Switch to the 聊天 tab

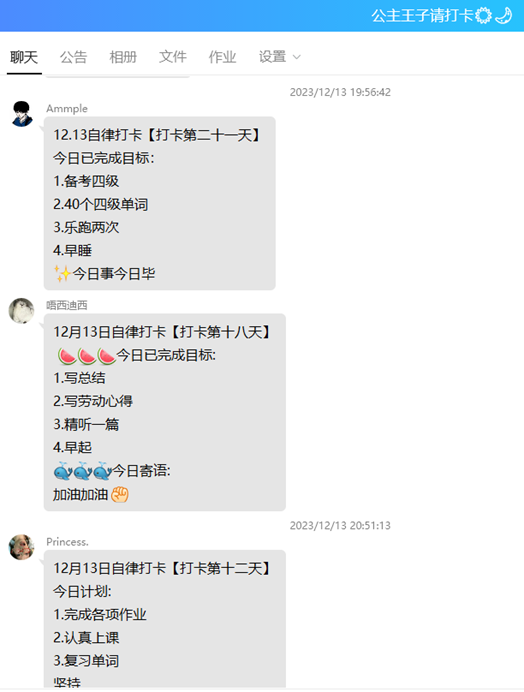(24, 57)
